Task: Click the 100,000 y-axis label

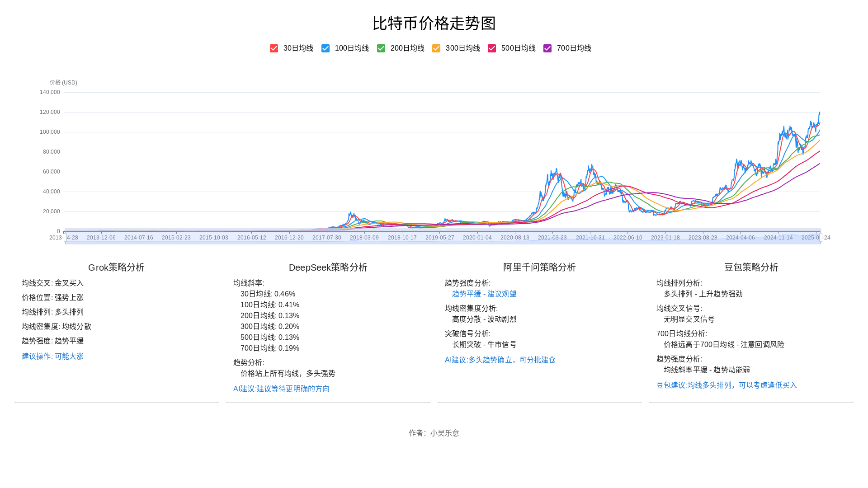Action: (x=50, y=132)
